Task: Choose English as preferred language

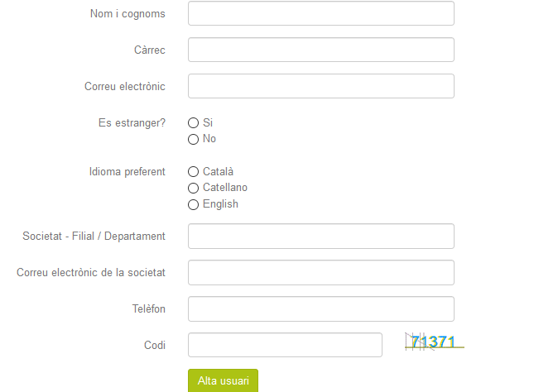Action: pyautogui.click(x=193, y=204)
